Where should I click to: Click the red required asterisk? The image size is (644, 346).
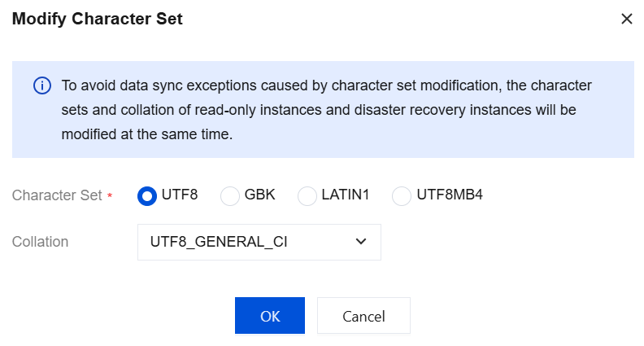110,196
